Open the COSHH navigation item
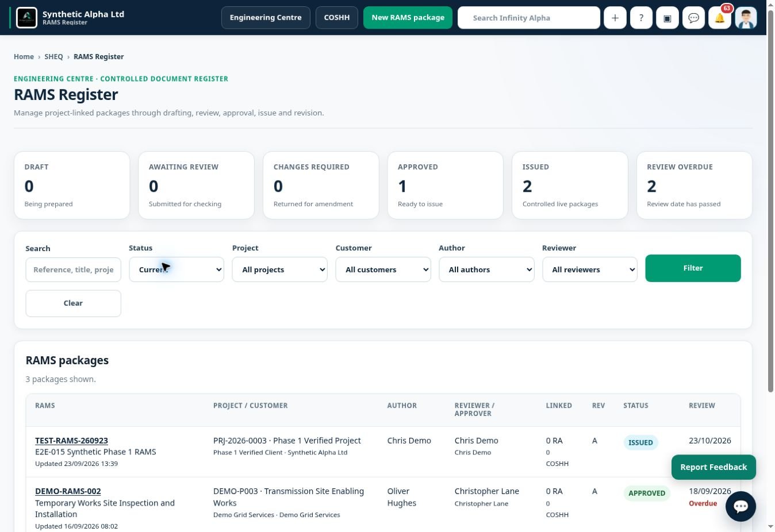Viewport: 775px width, 532px height. 337,18
